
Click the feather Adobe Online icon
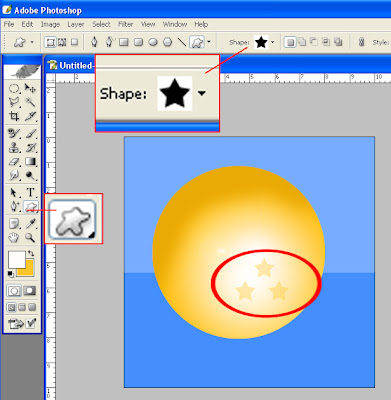(23, 72)
